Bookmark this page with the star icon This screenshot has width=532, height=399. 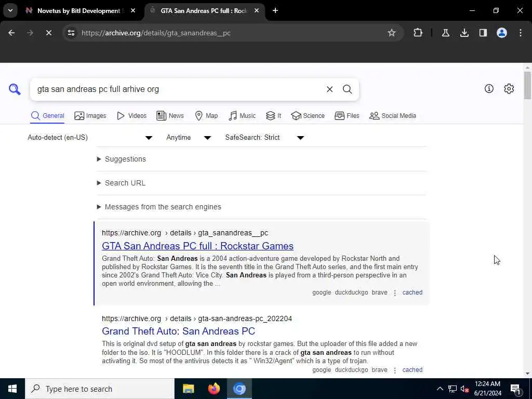click(392, 33)
